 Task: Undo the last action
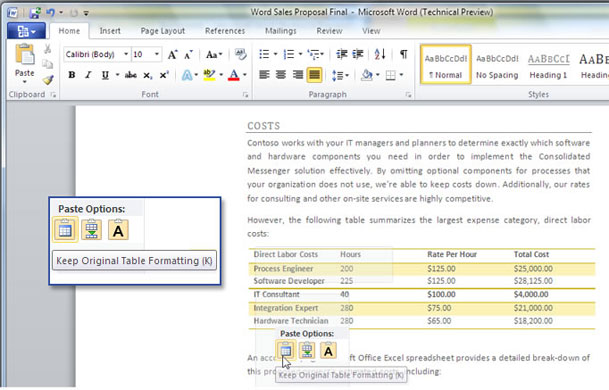point(50,12)
